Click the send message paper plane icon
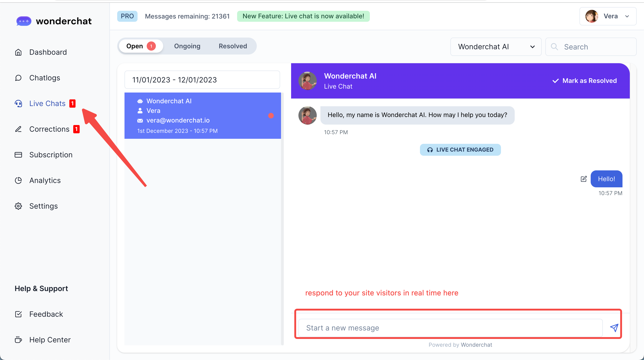This screenshot has height=360, width=644. click(x=614, y=328)
